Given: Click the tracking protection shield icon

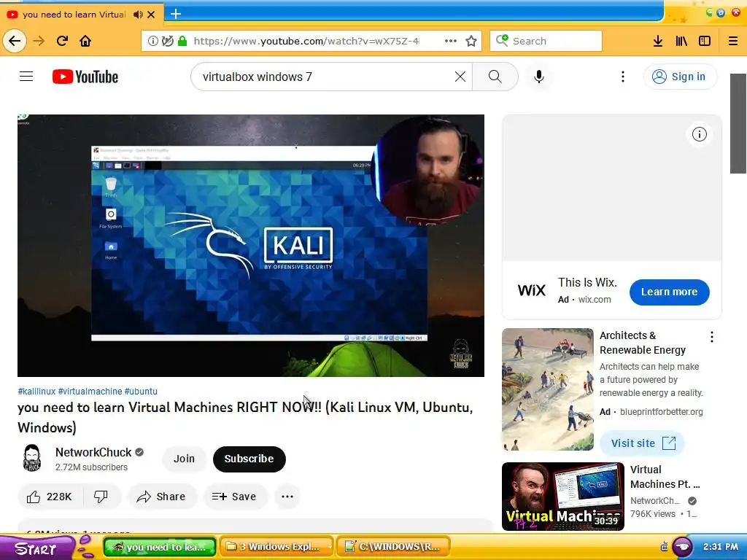Looking at the screenshot, I should tap(167, 41).
